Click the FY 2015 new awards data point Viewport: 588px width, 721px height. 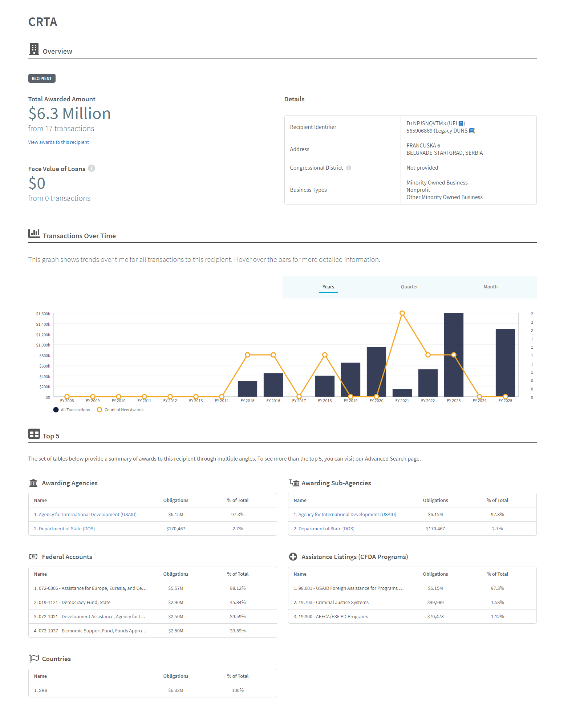point(247,355)
